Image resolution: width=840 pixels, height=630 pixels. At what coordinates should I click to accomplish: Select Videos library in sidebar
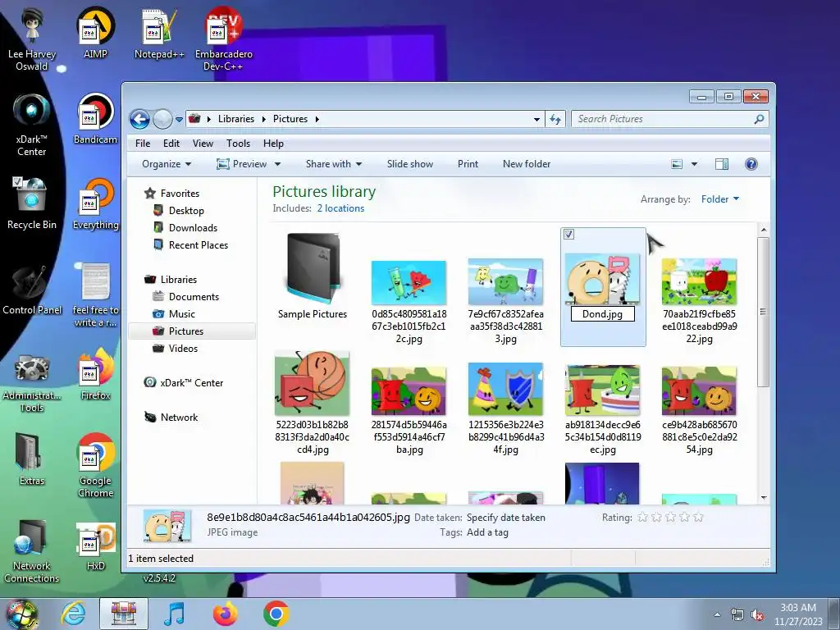pyautogui.click(x=183, y=348)
